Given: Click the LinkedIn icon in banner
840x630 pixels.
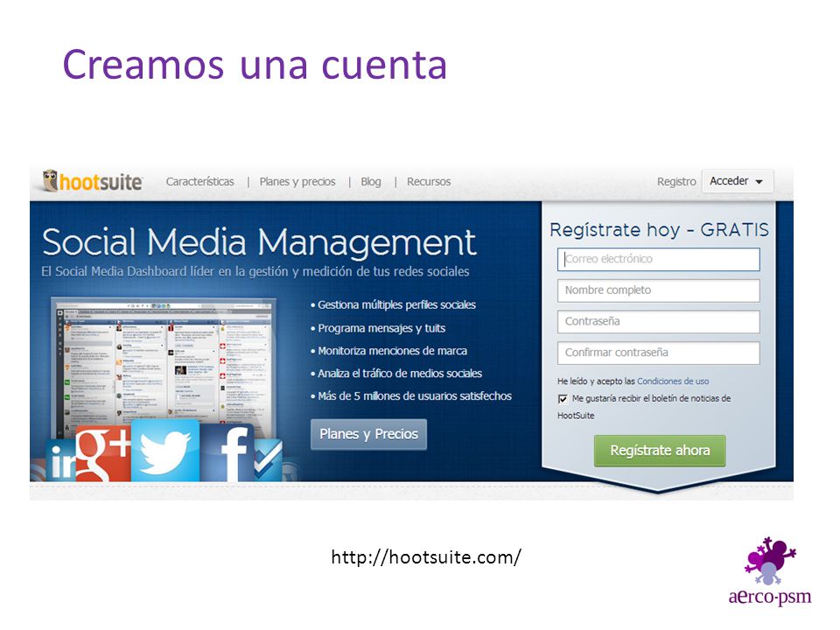Looking at the screenshot, I should (x=61, y=461).
